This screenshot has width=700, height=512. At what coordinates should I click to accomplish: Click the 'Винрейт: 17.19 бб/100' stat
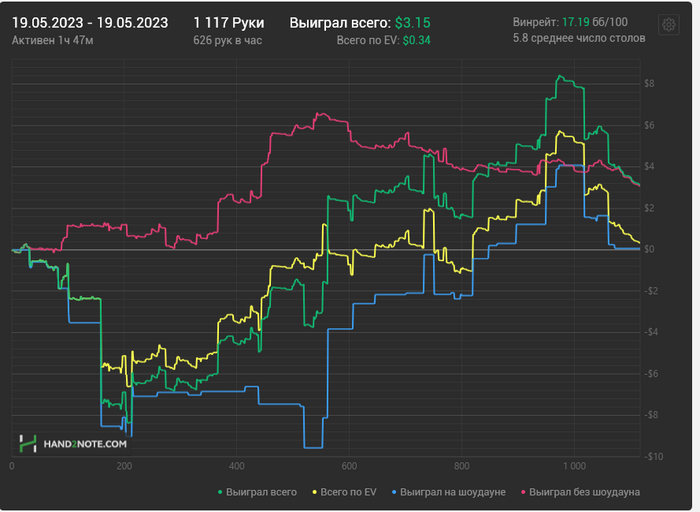click(570, 22)
